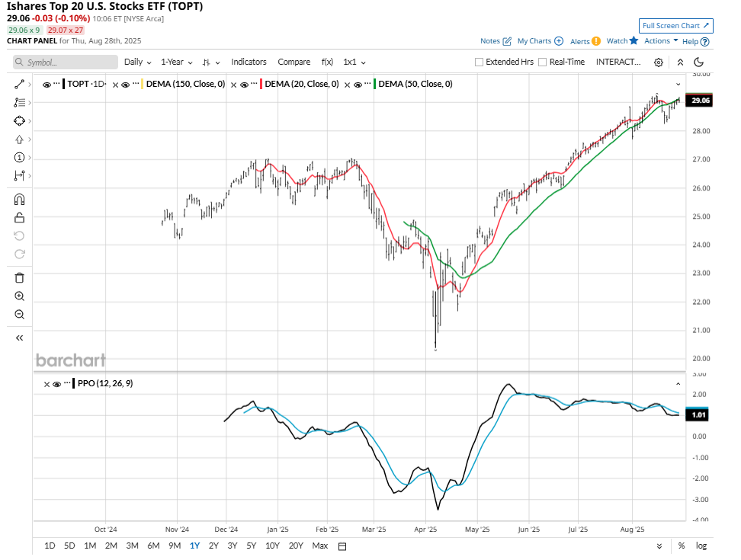
Task: Remove the PPO (12, 26, 9) indicator
Action: (47, 384)
